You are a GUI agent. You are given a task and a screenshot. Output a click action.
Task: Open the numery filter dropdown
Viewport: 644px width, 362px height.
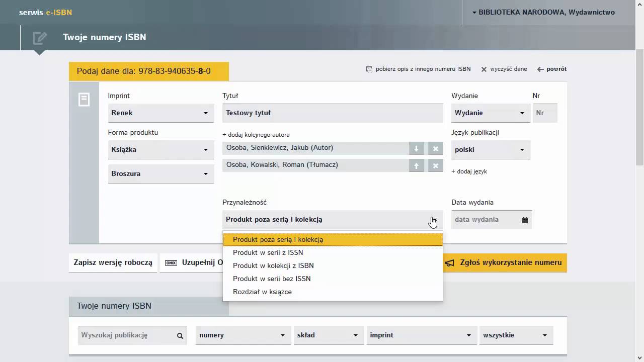[243, 335]
